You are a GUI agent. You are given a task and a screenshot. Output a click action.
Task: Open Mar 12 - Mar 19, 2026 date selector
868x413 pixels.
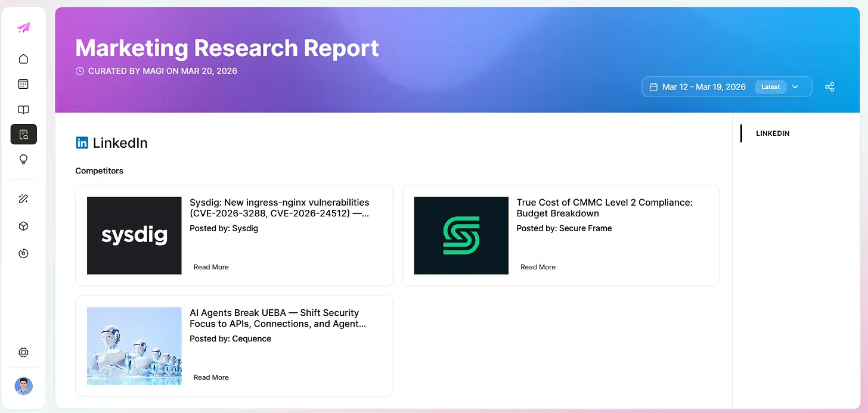[727, 87]
